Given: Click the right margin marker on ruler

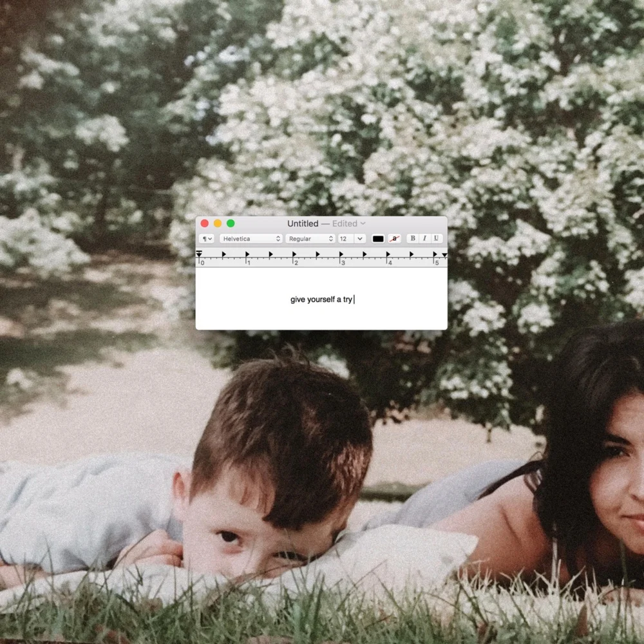Looking at the screenshot, I should click(444, 255).
